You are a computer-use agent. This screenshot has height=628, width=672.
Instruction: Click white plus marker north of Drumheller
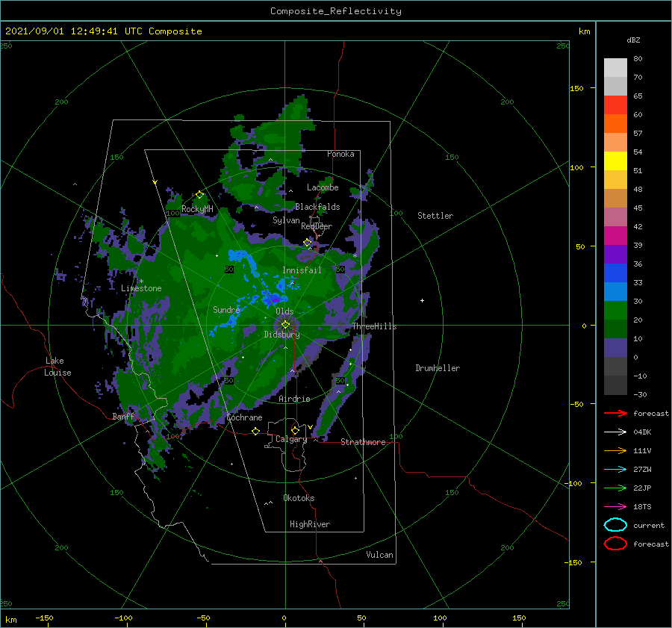(422, 300)
